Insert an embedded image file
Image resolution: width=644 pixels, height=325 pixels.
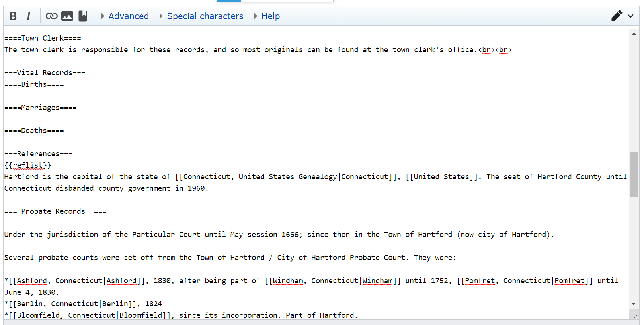[67, 16]
